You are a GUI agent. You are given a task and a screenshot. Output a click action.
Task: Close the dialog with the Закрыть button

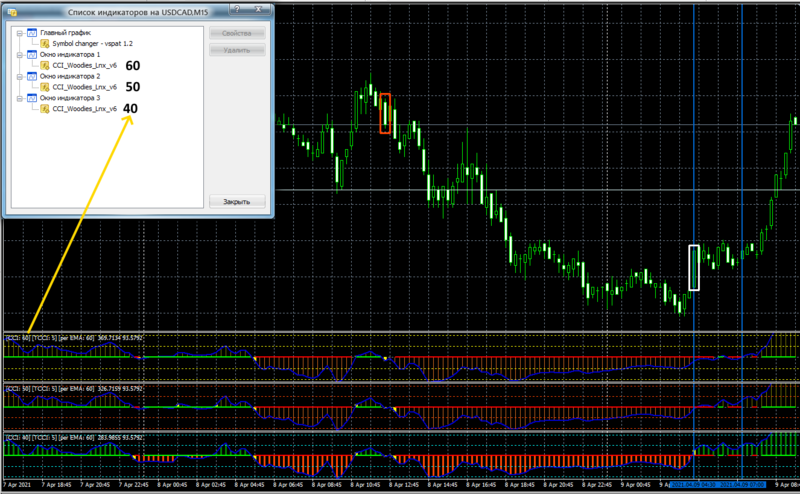click(x=237, y=202)
